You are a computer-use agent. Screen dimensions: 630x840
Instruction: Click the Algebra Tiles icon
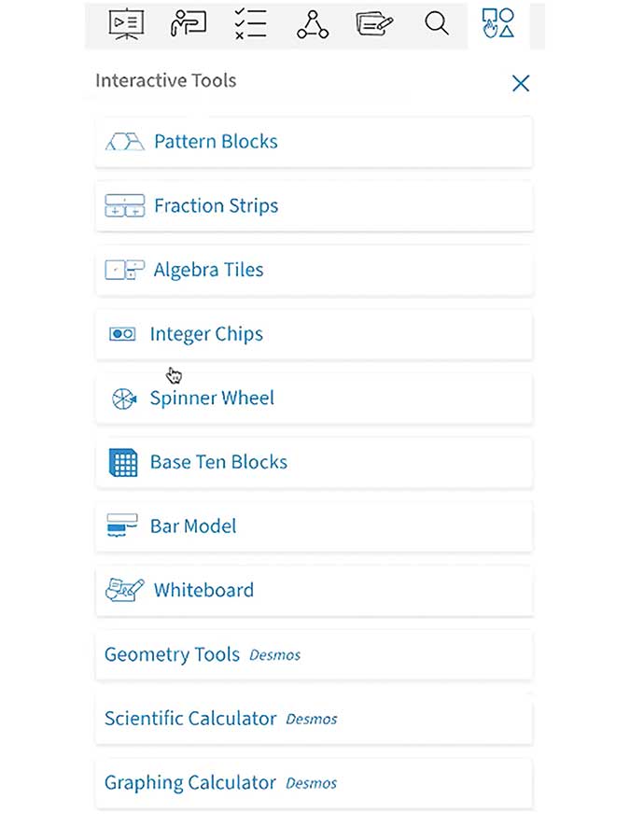click(124, 271)
